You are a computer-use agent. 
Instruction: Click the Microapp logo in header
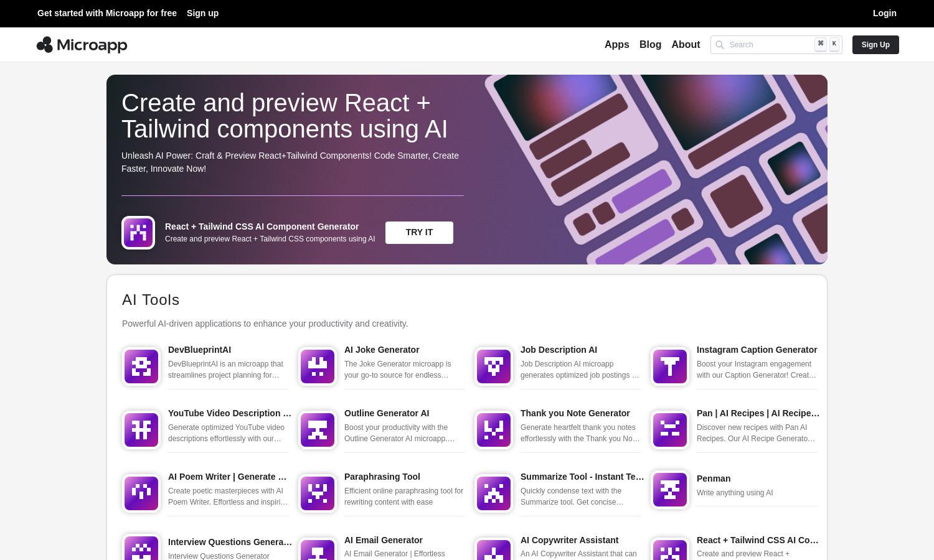[x=82, y=45]
